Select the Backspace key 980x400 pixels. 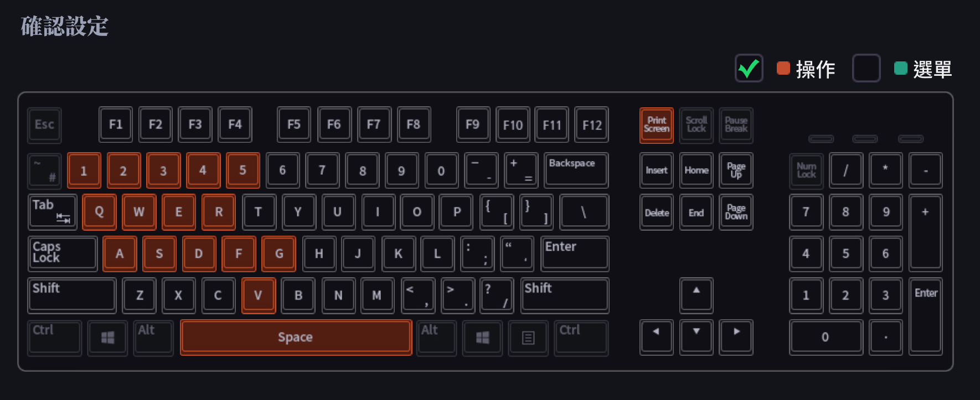[576, 170]
